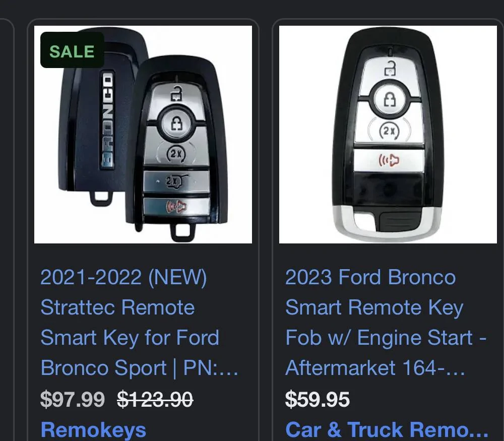The height and width of the screenshot is (441, 504).
Task: Click red panic icon on the $59.95 fob
Action: click(x=389, y=161)
